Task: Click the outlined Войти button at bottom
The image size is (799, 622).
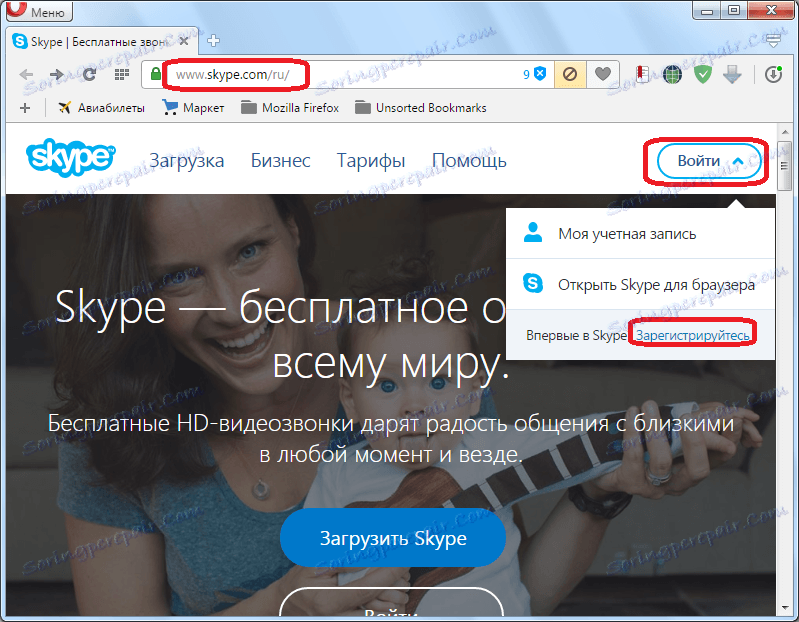Action: tap(391, 602)
